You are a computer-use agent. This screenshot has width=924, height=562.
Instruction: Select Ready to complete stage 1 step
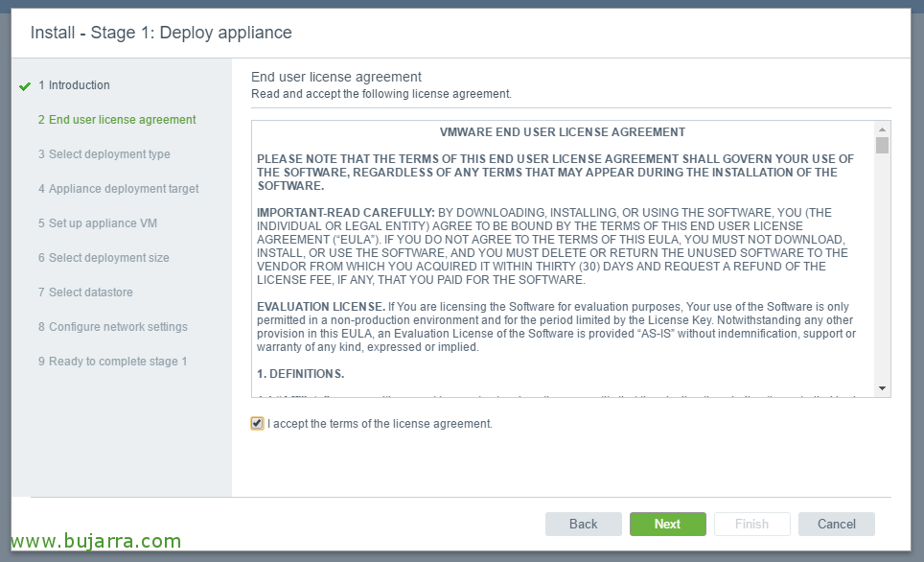tap(112, 361)
